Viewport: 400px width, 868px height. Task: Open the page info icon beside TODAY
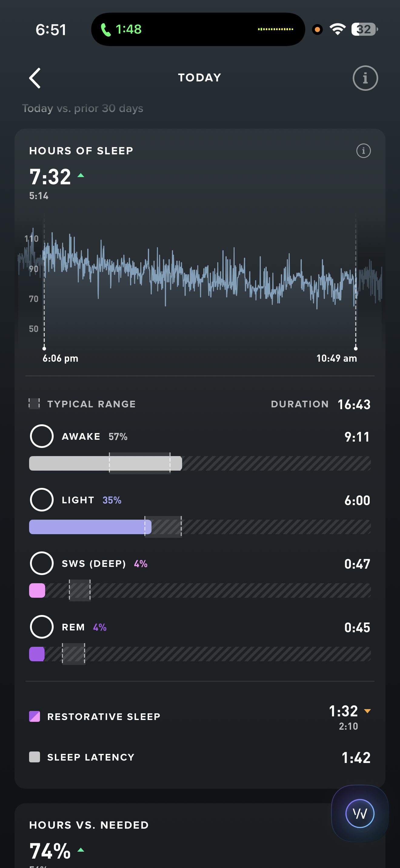pos(365,78)
